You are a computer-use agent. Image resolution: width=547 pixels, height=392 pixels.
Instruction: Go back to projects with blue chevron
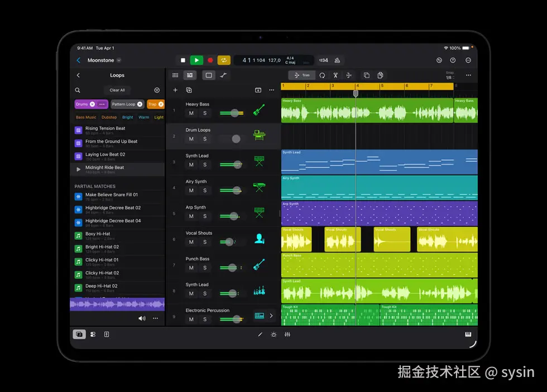tap(79, 60)
